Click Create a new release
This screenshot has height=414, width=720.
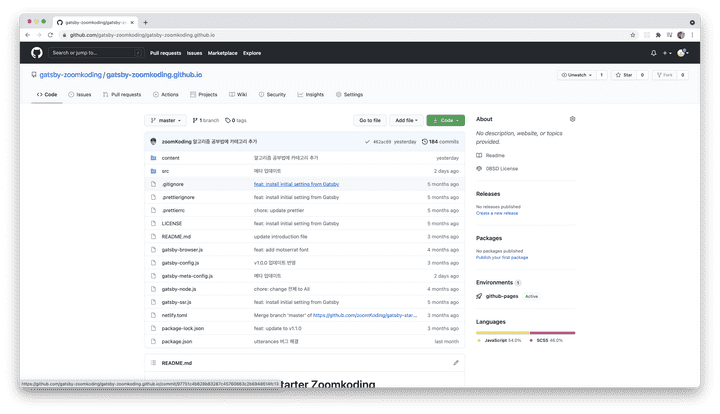(x=497, y=213)
